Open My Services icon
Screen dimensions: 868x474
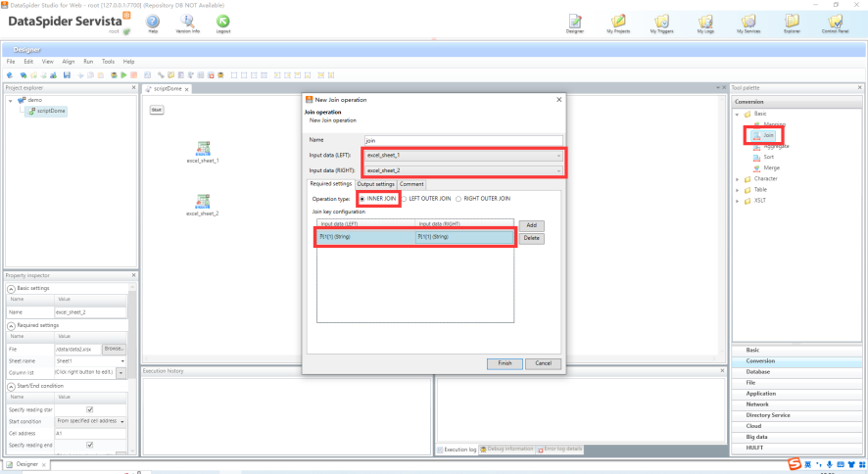click(x=748, y=22)
